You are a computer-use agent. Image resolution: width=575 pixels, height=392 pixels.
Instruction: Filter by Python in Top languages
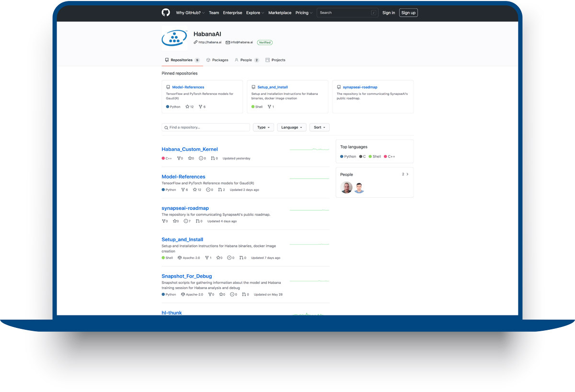click(x=348, y=157)
